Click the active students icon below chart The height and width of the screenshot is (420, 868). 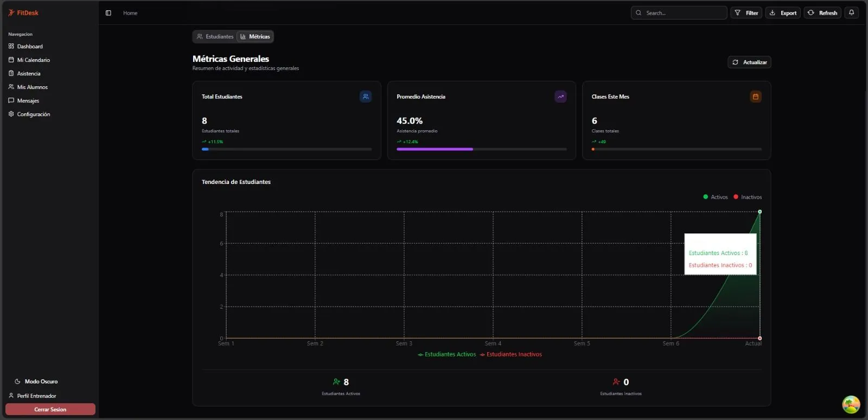pos(336,382)
